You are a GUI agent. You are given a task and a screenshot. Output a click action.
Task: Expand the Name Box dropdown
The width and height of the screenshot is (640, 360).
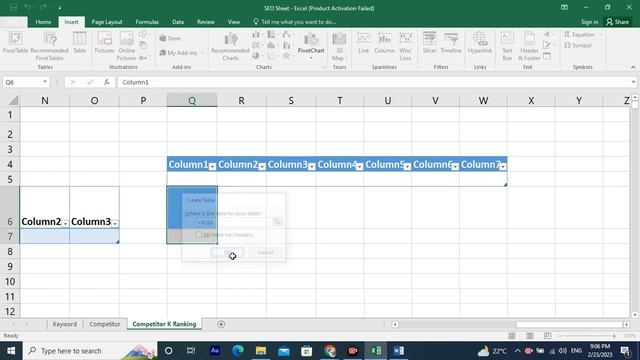tap(45, 82)
